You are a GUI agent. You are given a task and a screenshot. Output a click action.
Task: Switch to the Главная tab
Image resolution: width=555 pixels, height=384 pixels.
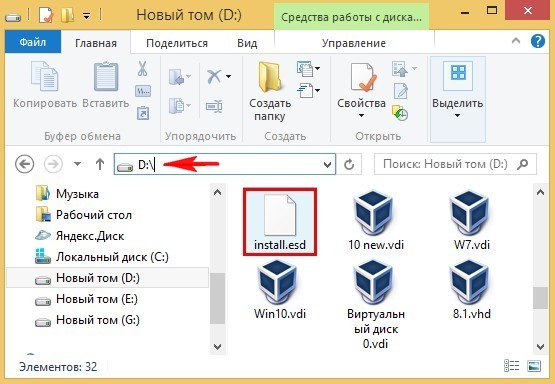96,43
